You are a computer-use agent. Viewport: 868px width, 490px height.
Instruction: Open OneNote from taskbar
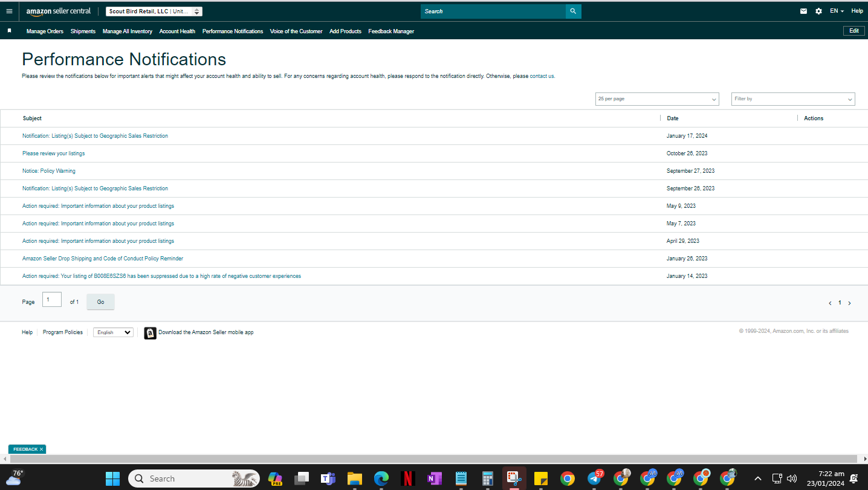(x=434, y=479)
